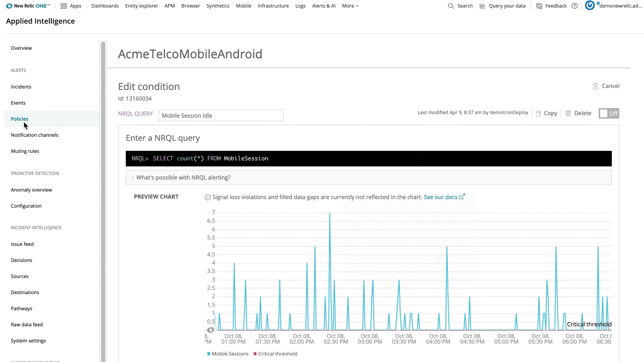Click the help question mark icon
Image resolution: width=644 pixels, height=362 pixels.
(575, 6)
